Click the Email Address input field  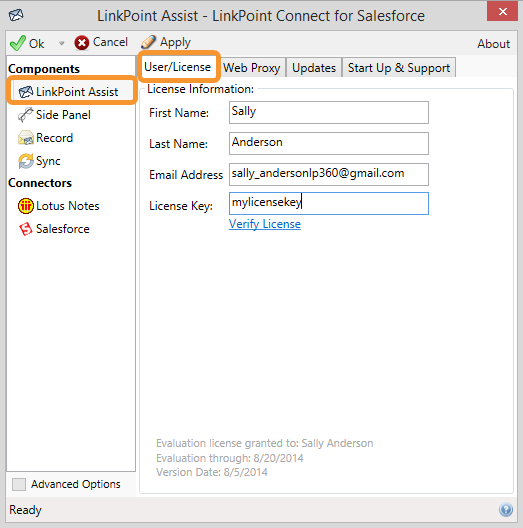click(329, 174)
